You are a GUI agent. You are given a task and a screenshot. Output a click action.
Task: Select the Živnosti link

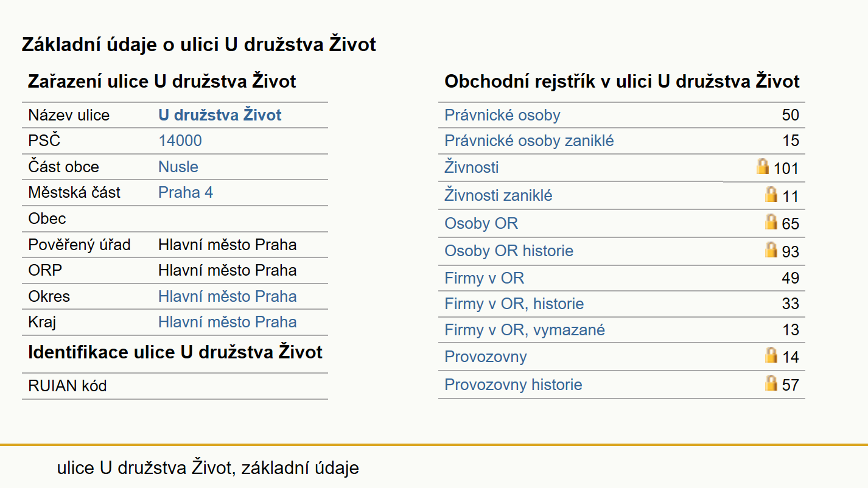[472, 167]
